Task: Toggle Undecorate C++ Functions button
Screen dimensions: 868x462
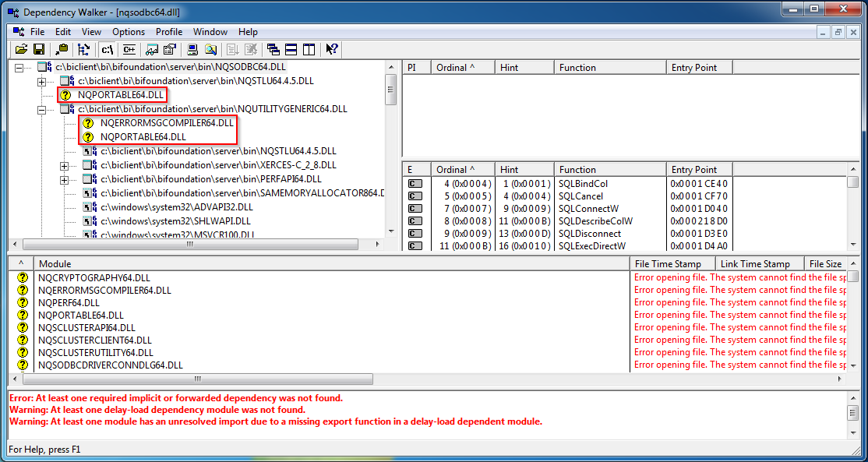Action: pyautogui.click(x=129, y=48)
